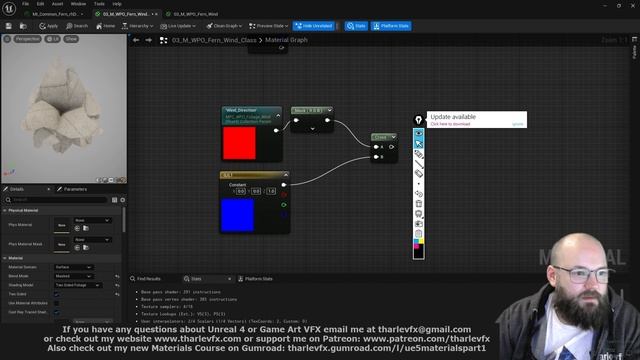The image size is (640, 360).
Task: Open the Hierarchy dropdown
Action: pyautogui.click(x=138, y=26)
